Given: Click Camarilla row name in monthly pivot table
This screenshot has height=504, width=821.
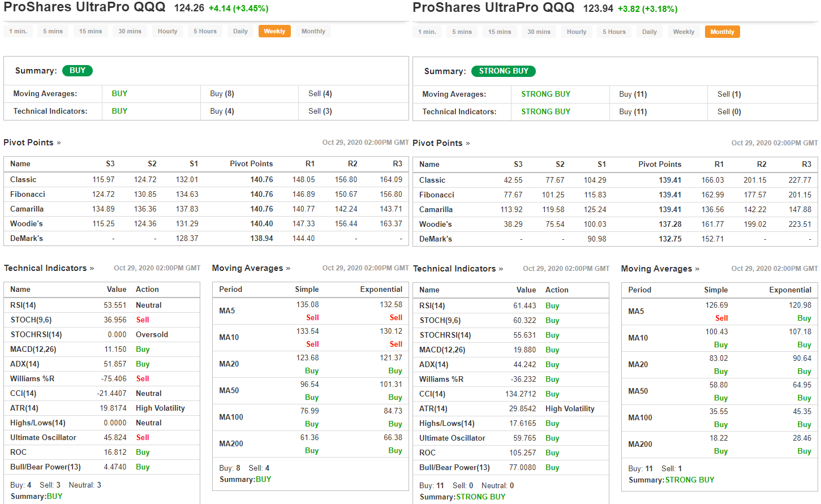Looking at the screenshot, I should (x=436, y=209).
